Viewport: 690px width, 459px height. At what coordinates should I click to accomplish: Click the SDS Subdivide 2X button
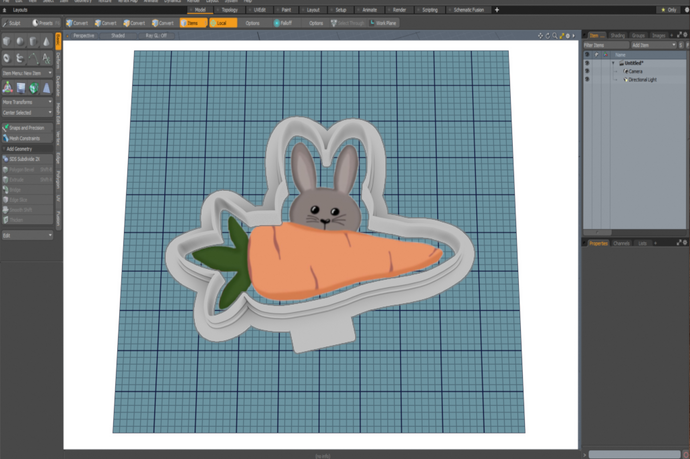[x=26, y=159]
